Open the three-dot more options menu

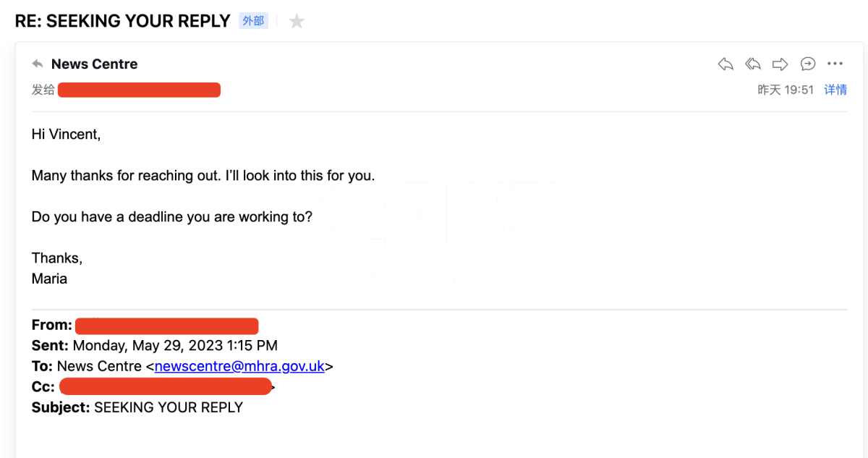pos(835,64)
